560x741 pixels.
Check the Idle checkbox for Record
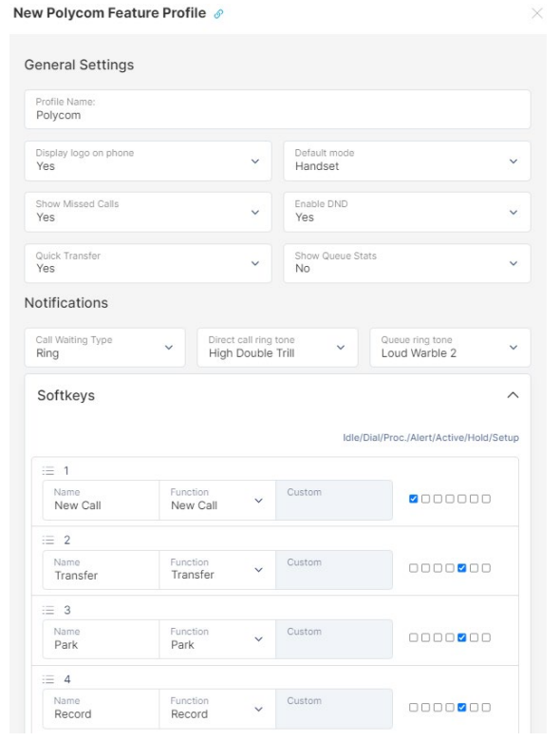click(413, 708)
